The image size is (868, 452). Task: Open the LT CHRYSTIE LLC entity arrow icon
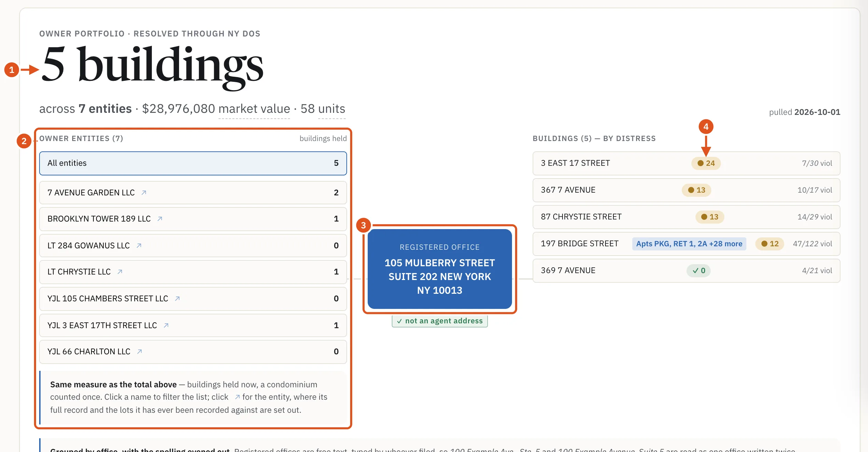coord(120,272)
